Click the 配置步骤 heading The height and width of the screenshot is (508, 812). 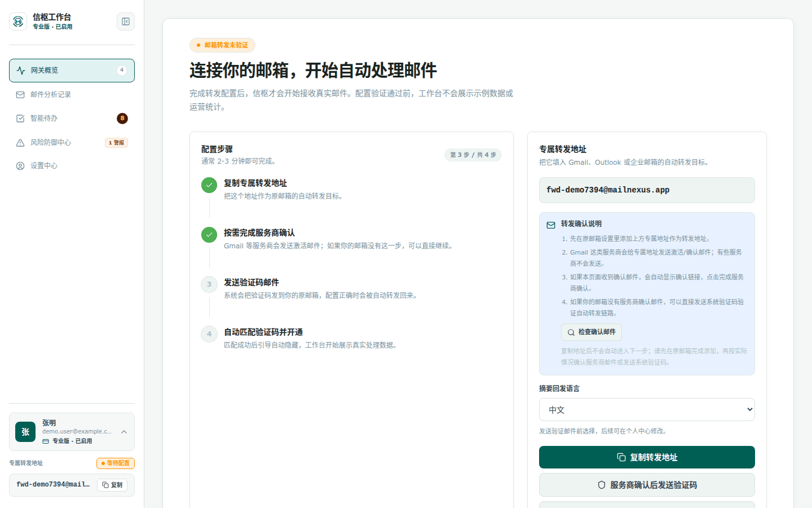(x=217, y=150)
